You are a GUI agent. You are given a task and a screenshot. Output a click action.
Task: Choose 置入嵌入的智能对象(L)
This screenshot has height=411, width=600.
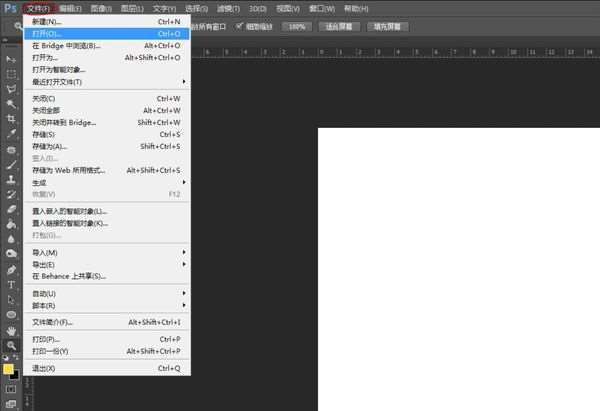click(107, 211)
